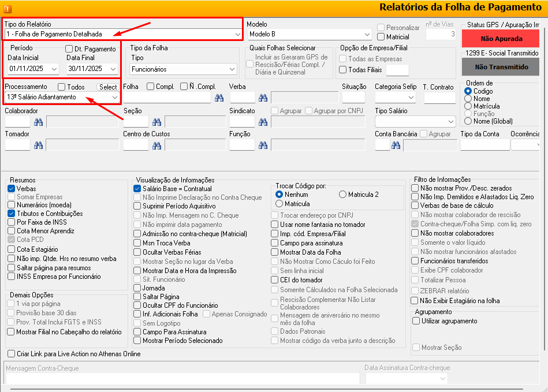Uncheck the Verbas checkbox in Resumos
Viewport: 548px width, 392px height.
11,189
